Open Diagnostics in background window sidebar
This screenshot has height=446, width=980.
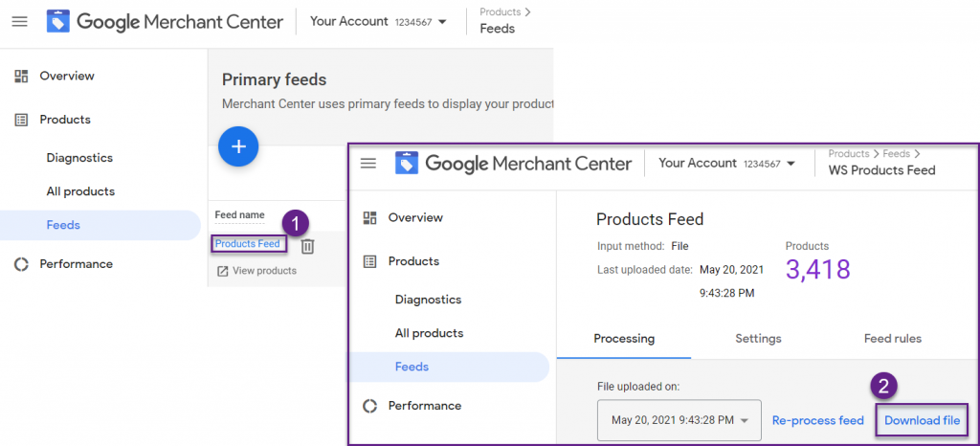(x=79, y=158)
